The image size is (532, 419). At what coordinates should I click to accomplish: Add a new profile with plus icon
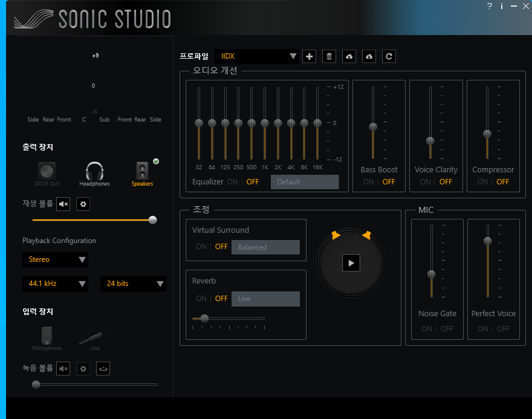click(x=309, y=56)
